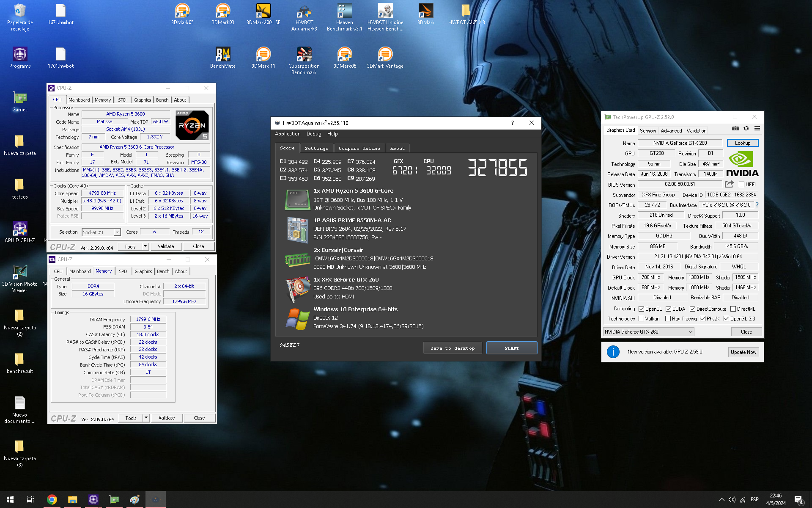
Task: Launch the BenchMate desktop icon
Action: click(x=223, y=58)
